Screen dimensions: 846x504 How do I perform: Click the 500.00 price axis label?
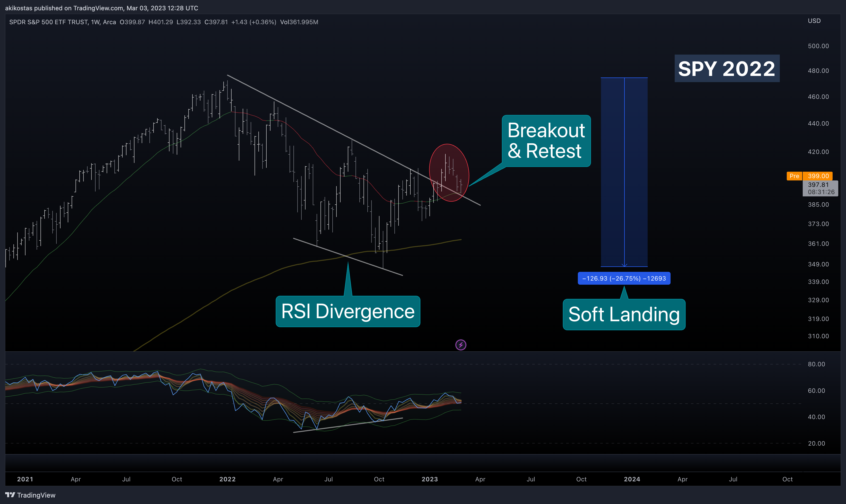[818, 46]
